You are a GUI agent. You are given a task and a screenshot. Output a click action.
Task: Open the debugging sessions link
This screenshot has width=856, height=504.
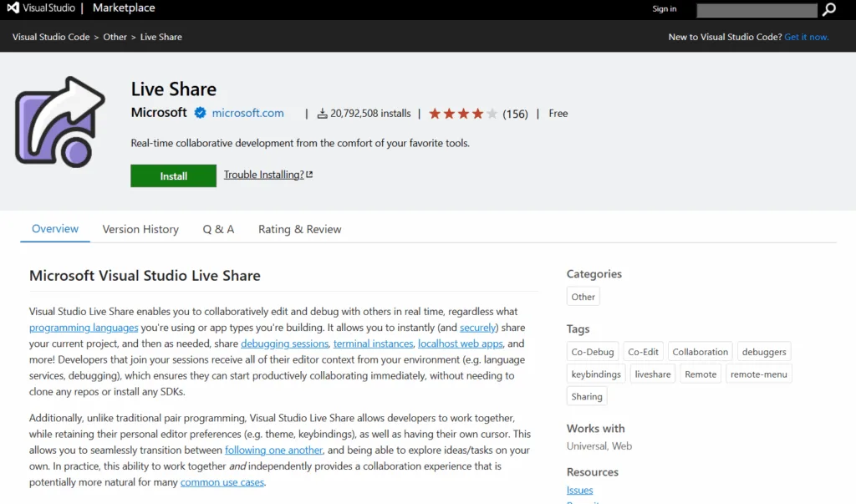pos(284,344)
